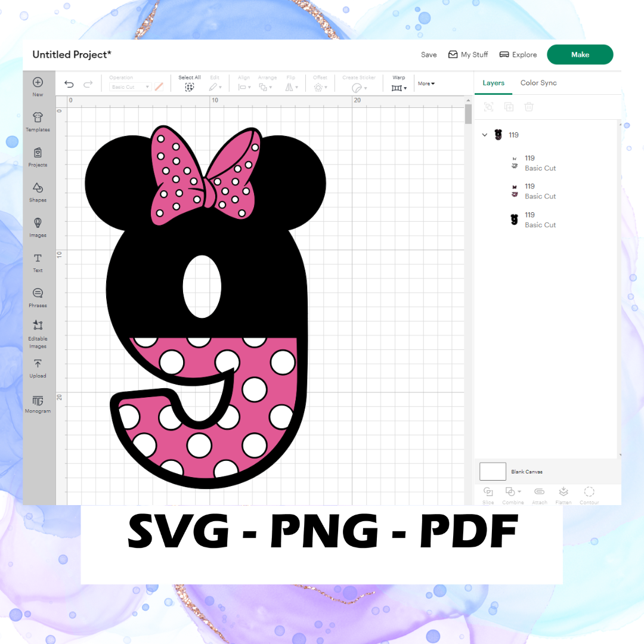
Task: Open Explore
Action: coord(518,55)
